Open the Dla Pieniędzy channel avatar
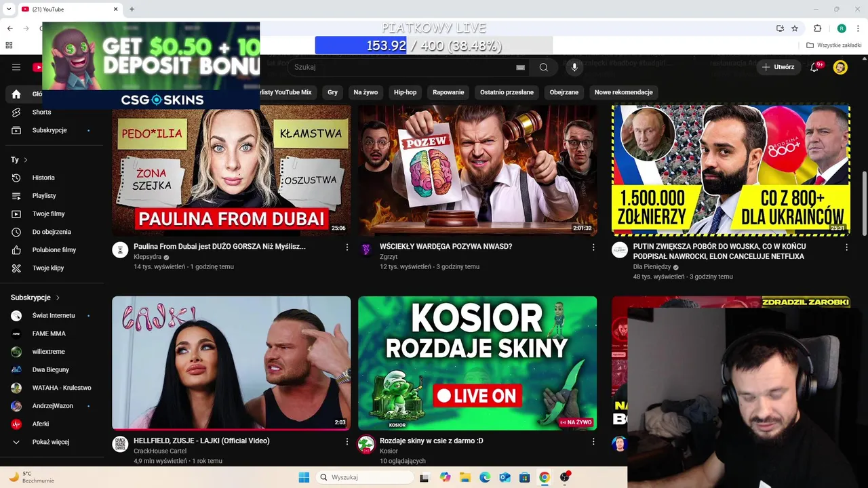Image resolution: width=868 pixels, height=488 pixels. pyautogui.click(x=620, y=250)
